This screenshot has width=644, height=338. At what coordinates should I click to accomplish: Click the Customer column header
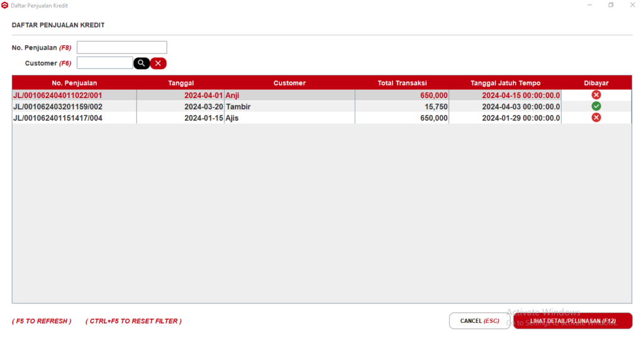click(x=289, y=83)
